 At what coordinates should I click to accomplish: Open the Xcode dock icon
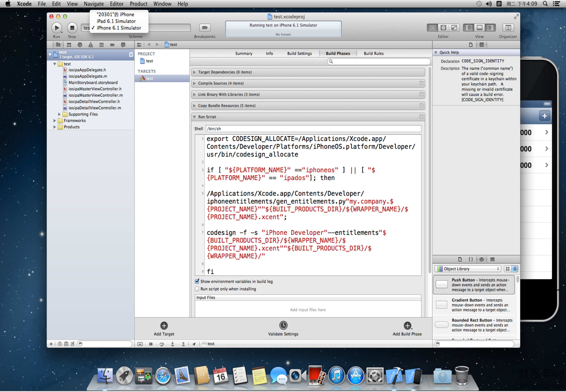pyautogui.click(x=394, y=376)
